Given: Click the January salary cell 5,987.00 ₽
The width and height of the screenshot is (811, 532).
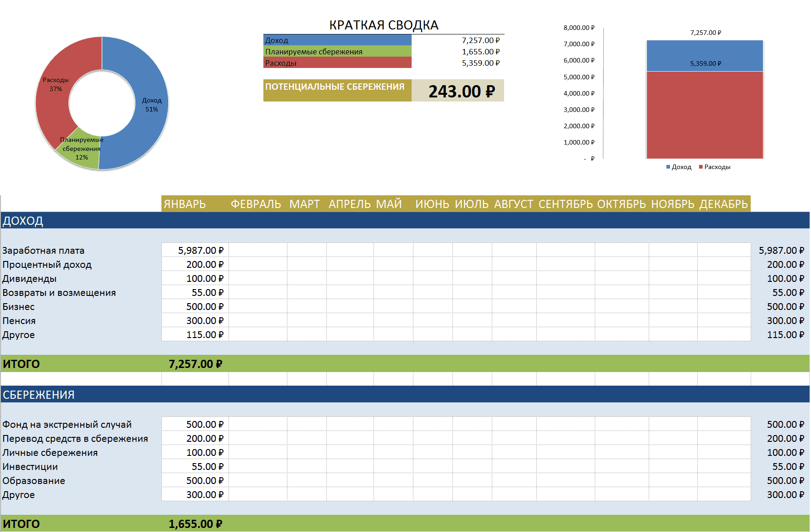Looking at the screenshot, I should (195, 250).
